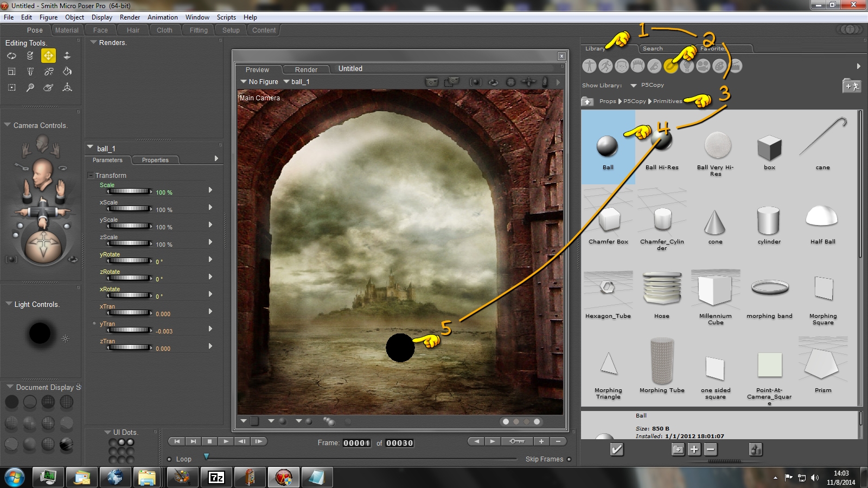
Task: Collapse the Transform parameter group
Action: [x=91, y=176]
